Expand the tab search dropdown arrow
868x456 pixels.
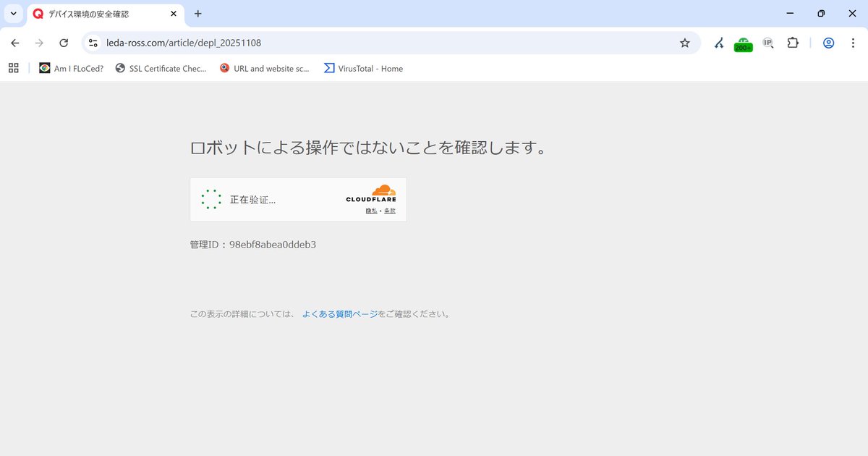point(13,14)
